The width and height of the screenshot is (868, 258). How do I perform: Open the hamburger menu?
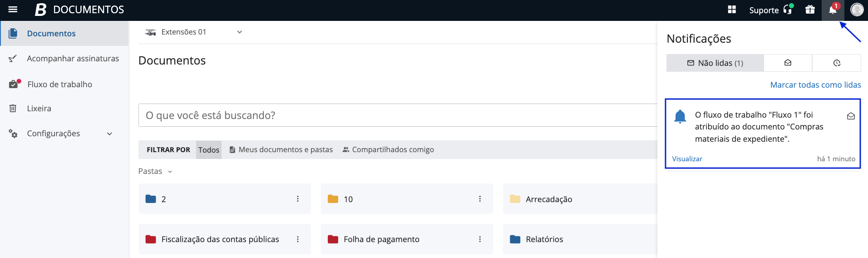pos(13,10)
